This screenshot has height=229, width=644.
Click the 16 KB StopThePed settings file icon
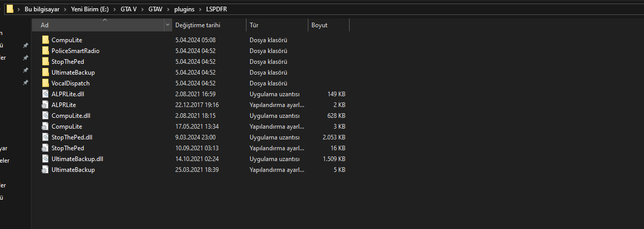(45, 148)
